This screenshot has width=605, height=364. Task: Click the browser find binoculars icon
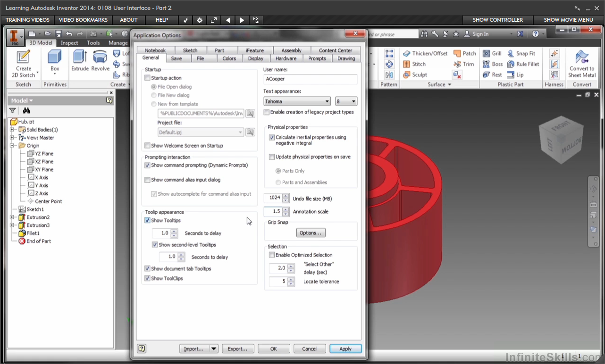pos(26,111)
